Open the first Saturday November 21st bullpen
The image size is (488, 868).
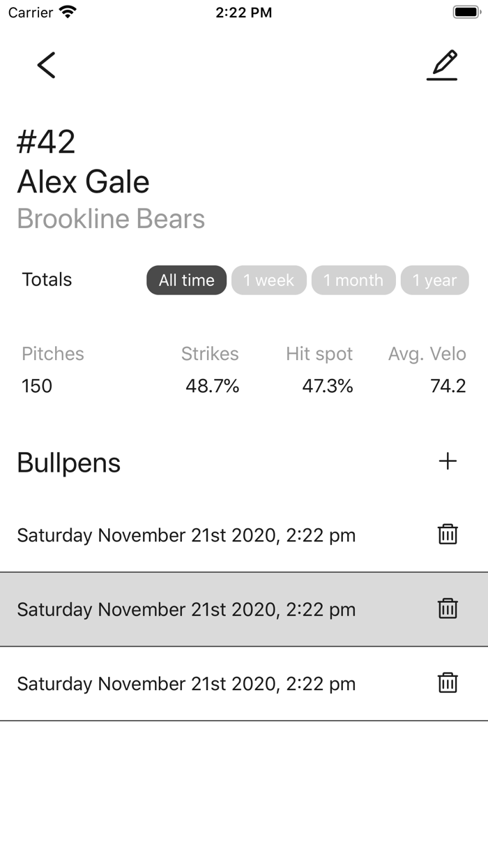[244, 535]
